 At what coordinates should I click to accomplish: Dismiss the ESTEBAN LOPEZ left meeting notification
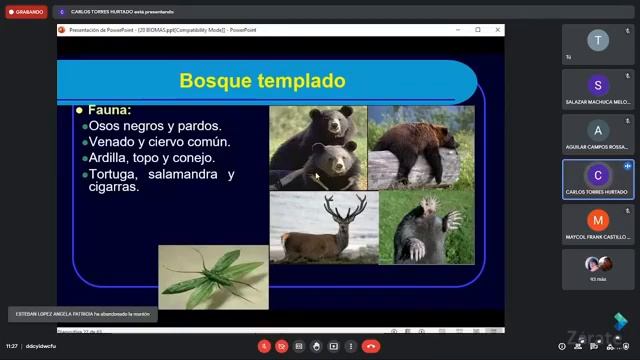pyautogui.click(x=83, y=314)
